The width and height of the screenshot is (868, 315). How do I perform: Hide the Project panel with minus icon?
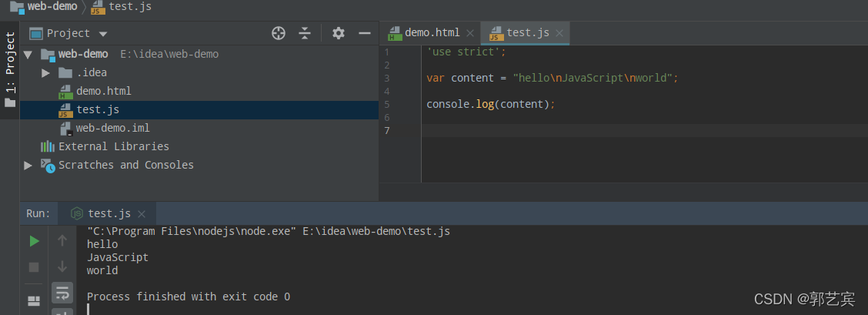click(x=364, y=33)
